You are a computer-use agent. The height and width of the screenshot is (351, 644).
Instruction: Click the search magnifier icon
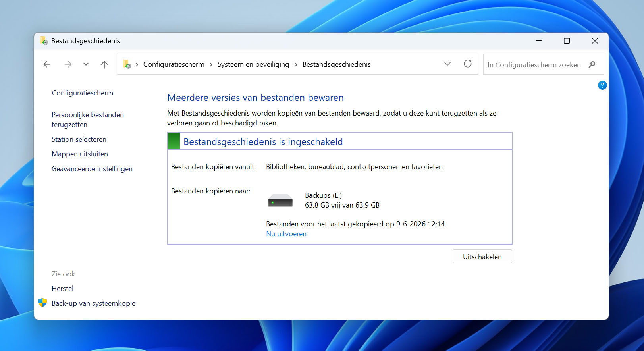[592, 64]
